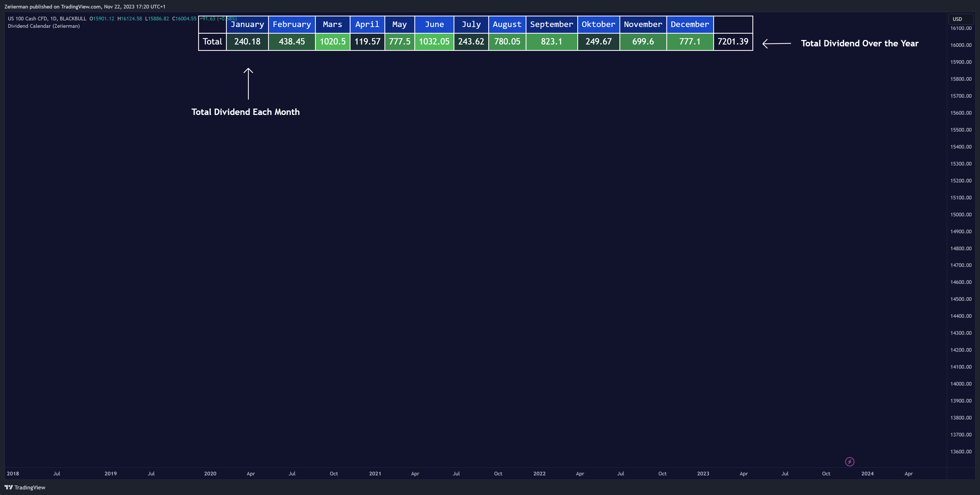Screen dimensions: 980x495
Task: Click the Total row label cell
Action: tap(212, 41)
